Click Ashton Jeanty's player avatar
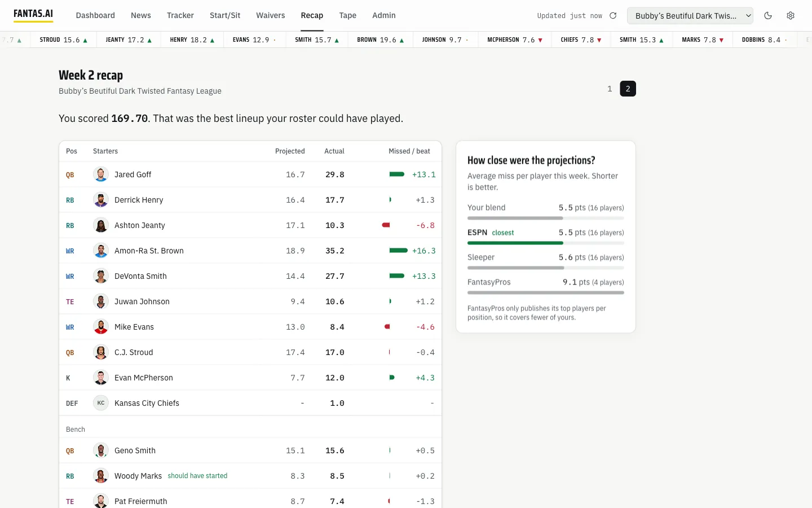Viewport: 812px width, 508px height. [x=101, y=225]
